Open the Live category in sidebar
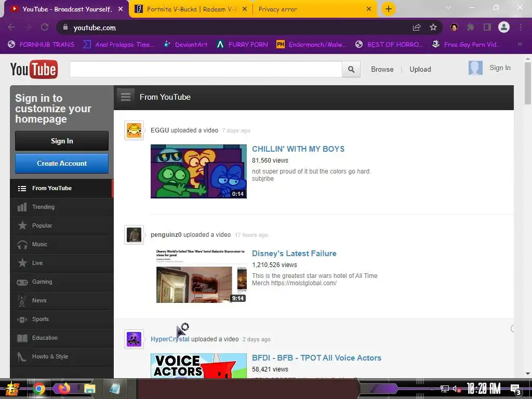 point(61,263)
